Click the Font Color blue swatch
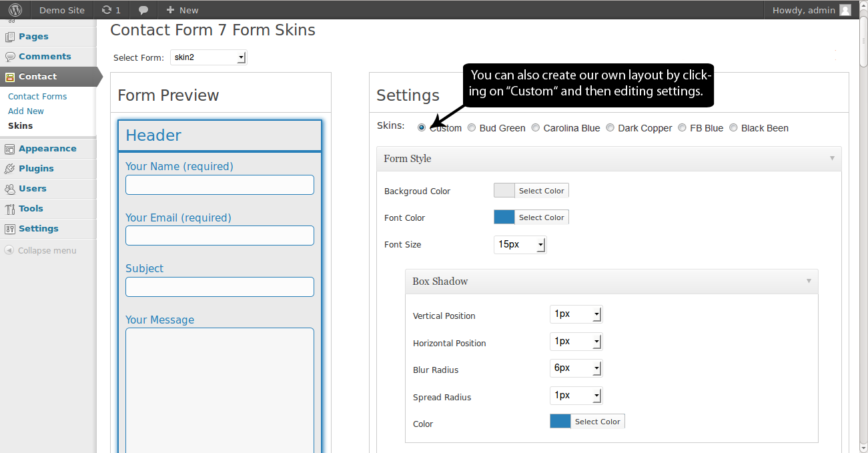868x453 pixels. (x=504, y=217)
